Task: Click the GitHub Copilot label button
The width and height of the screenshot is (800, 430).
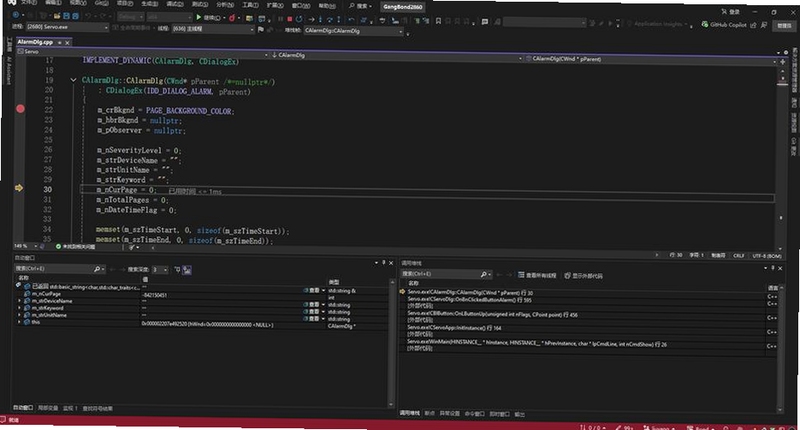Action: click(724, 24)
